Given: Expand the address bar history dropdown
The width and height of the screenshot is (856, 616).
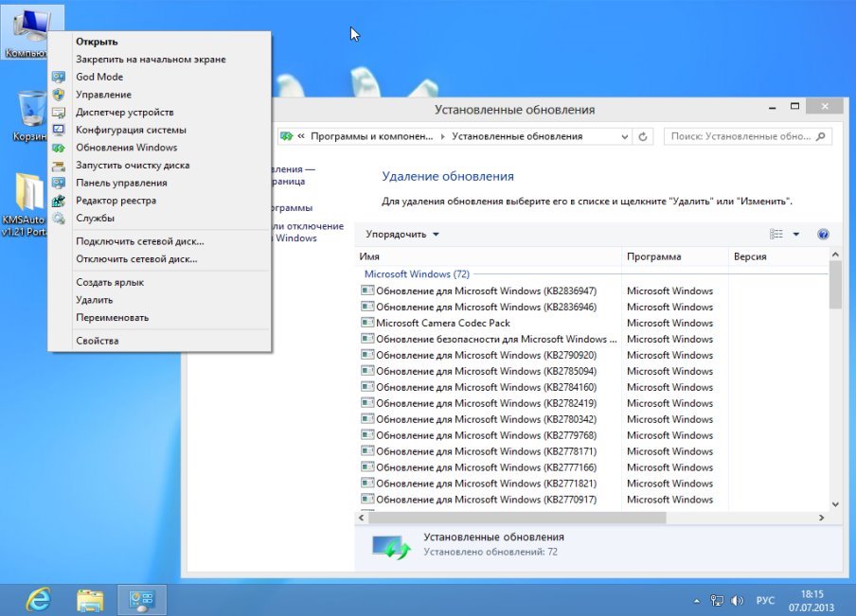Looking at the screenshot, I should click(624, 136).
